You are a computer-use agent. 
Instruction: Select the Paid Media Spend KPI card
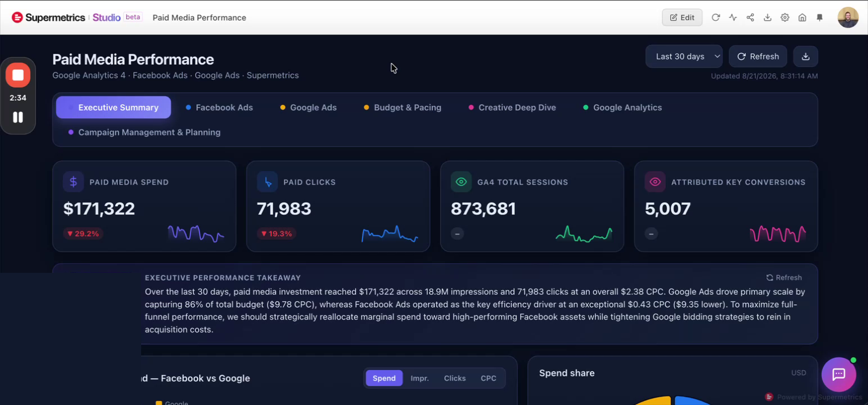(144, 206)
